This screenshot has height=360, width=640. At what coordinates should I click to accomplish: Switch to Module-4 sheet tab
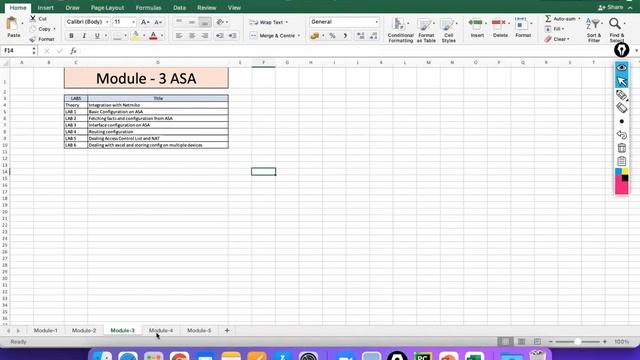(x=161, y=330)
